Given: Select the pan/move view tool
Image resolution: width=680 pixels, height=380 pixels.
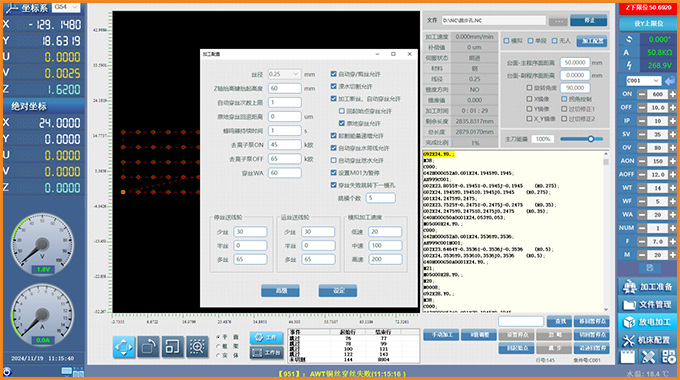Looking at the screenshot, I should pyautogui.click(x=124, y=347).
